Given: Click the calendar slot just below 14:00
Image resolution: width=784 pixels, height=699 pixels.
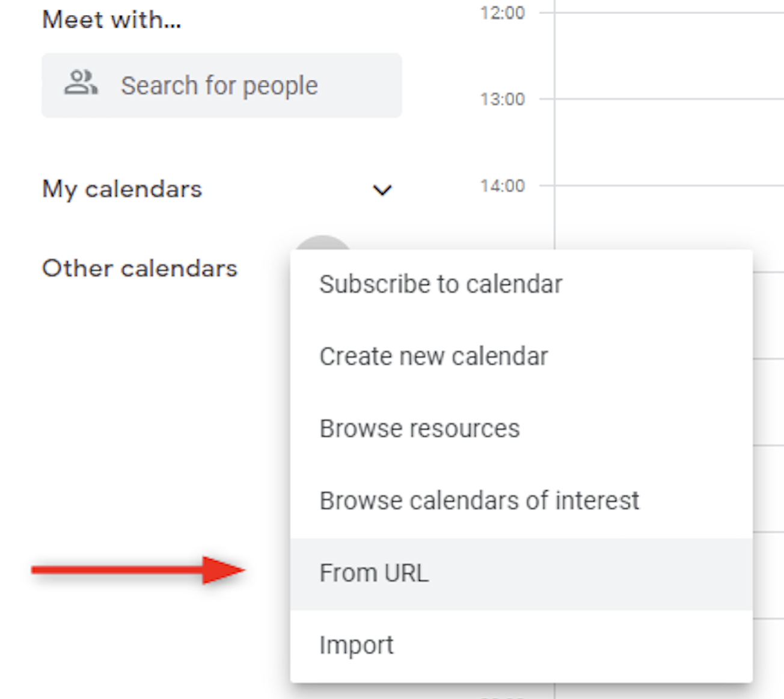Looking at the screenshot, I should click(667, 217).
